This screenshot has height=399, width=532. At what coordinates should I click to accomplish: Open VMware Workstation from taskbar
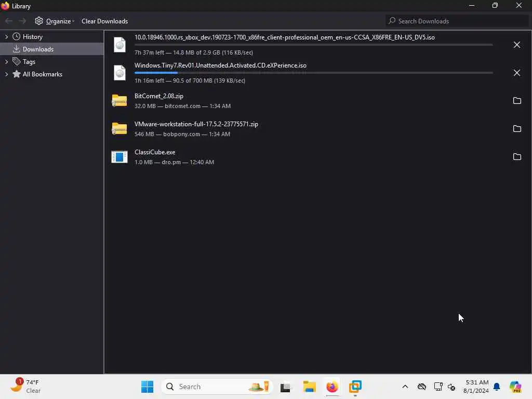[355, 387]
